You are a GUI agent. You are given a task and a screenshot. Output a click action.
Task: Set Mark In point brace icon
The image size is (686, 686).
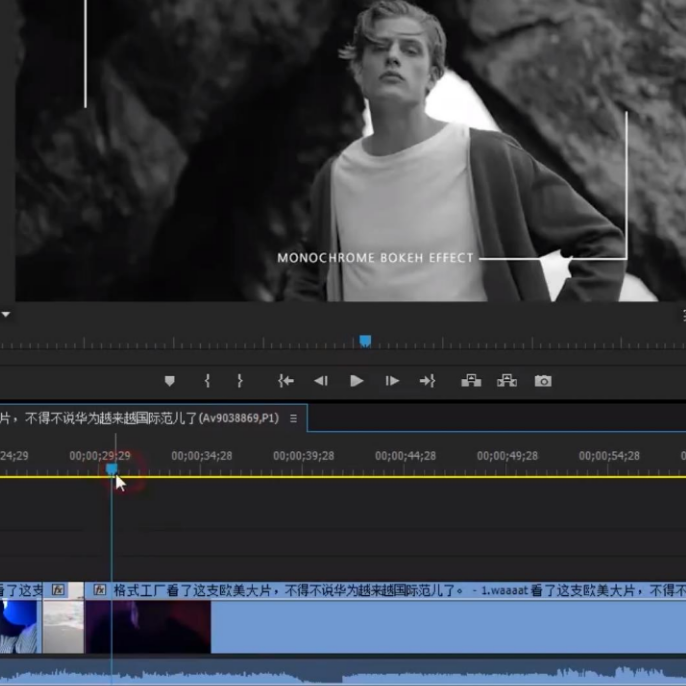coord(207,381)
